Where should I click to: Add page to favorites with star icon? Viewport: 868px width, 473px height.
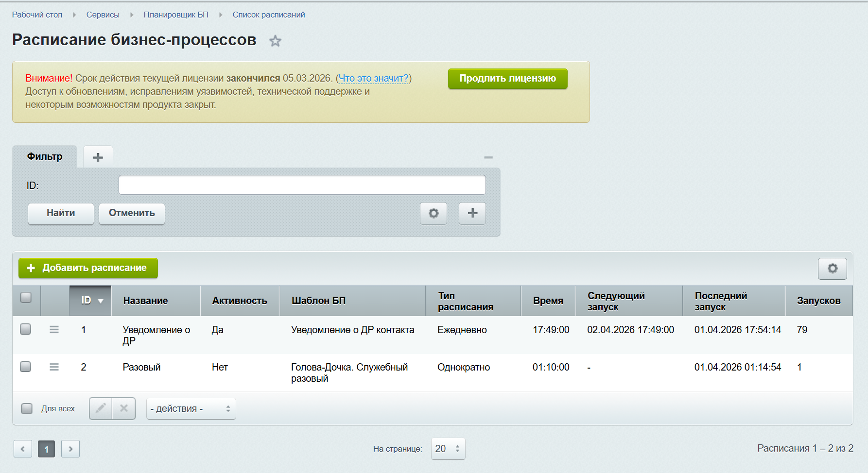point(275,41)
